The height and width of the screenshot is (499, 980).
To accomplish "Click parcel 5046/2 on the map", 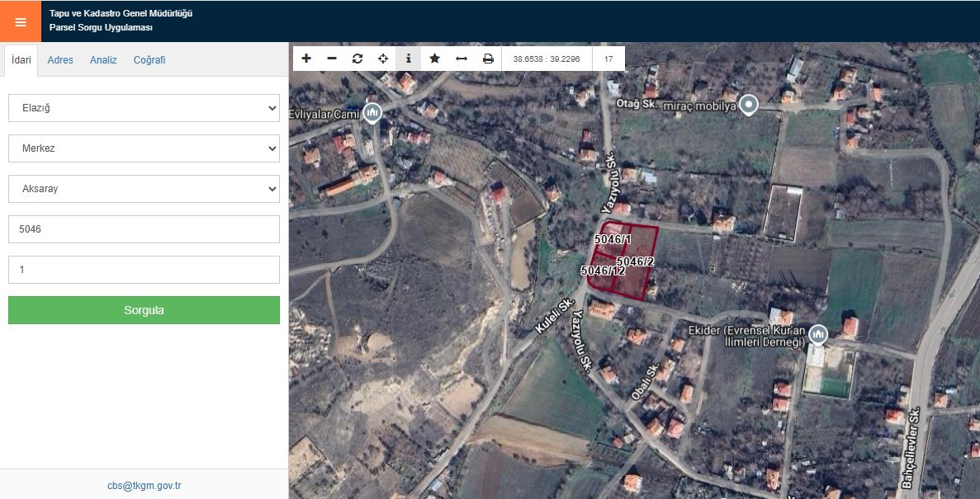I will tap(636, 280).
